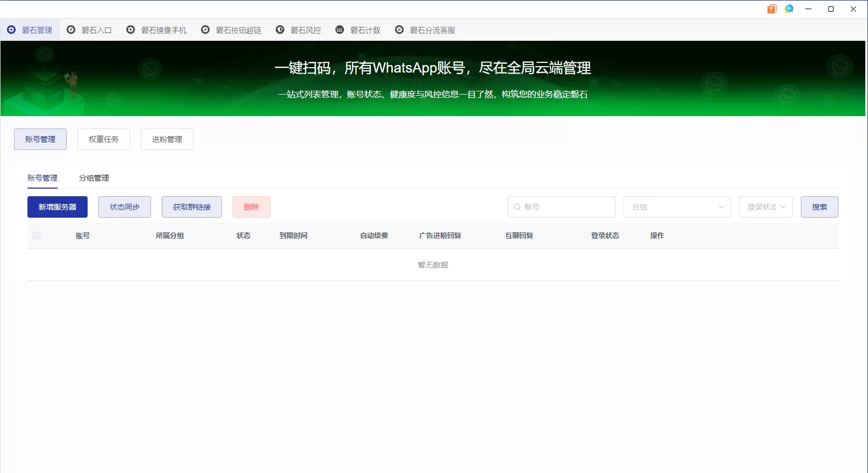Open the 进粉管理 section
This screenshot has height=473, width=868.
167,139
